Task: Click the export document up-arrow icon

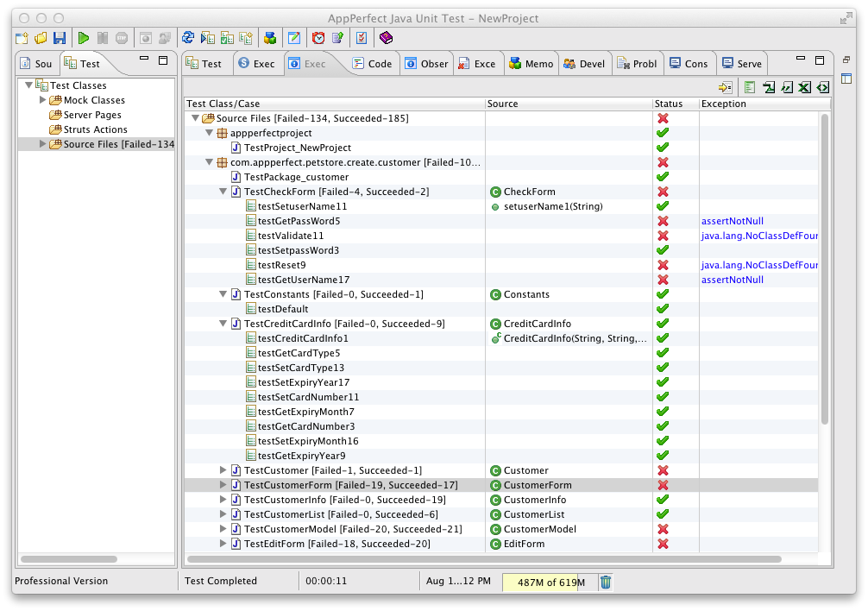Action: [337, 38]
